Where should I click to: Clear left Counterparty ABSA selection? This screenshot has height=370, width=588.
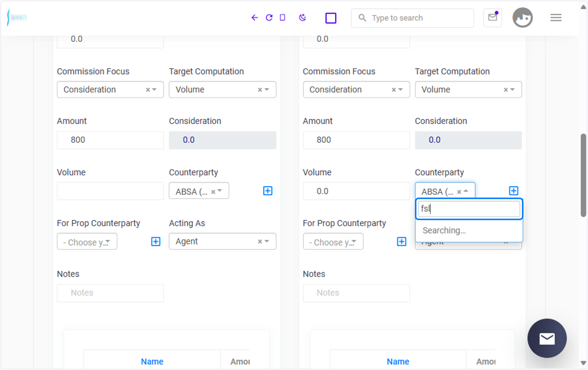click(213, 192)
